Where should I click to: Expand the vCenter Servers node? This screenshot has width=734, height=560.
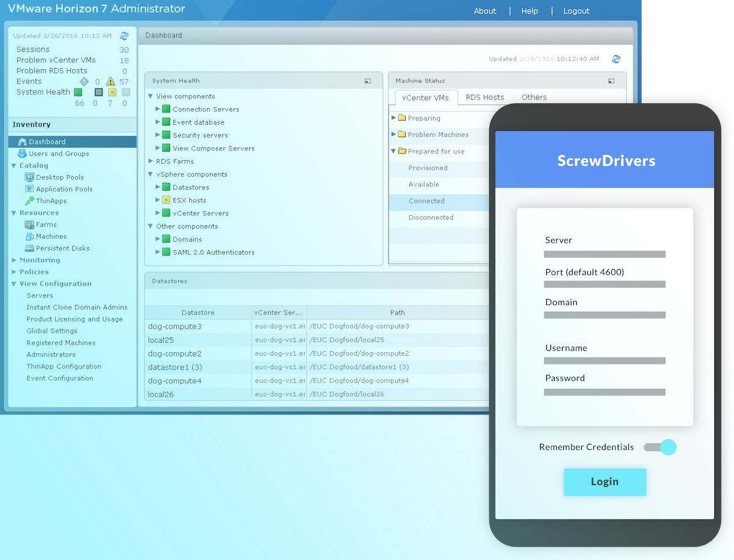(x=158, y=213)
